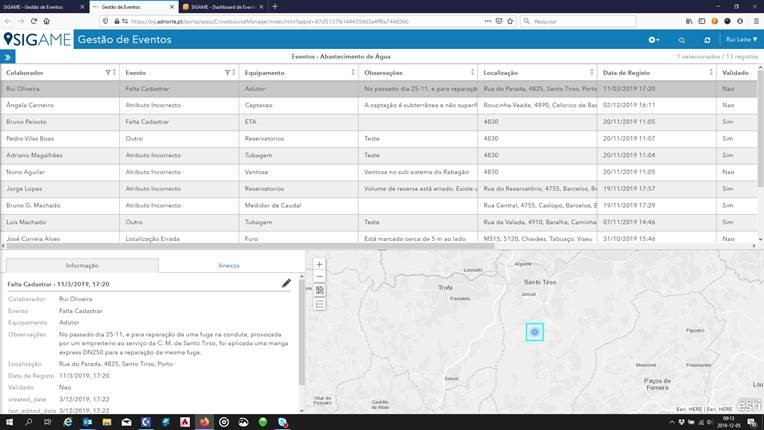
Task: Filter the Evento column
Action: click(x=228, y=73)
